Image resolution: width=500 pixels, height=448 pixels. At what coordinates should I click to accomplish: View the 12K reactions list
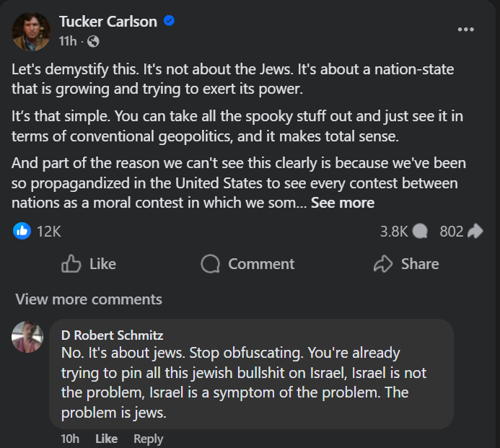tap(49, 232)
